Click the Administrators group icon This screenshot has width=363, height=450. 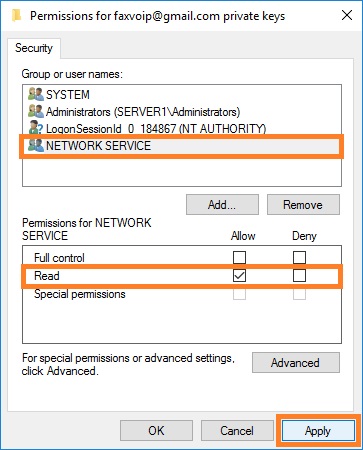coord(36,111)
